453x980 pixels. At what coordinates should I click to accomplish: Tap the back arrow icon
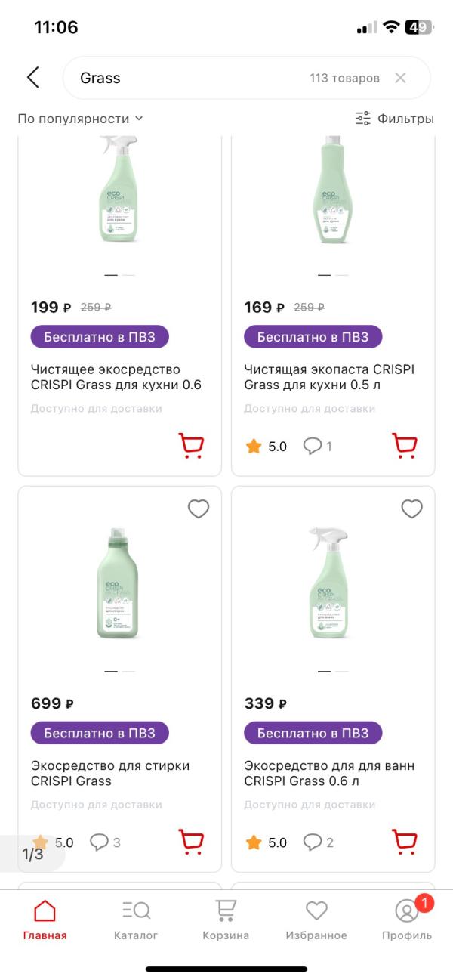click(32, 77)
